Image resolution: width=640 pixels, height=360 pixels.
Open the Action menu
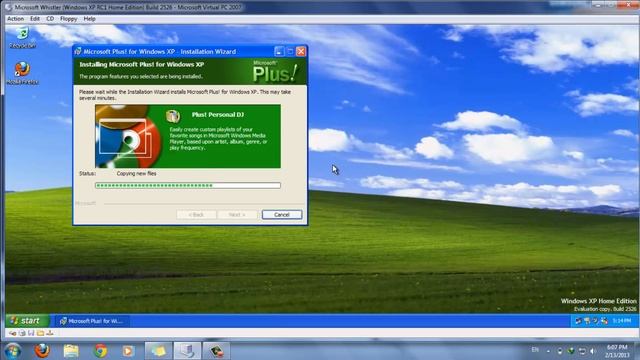coord(16,19)
